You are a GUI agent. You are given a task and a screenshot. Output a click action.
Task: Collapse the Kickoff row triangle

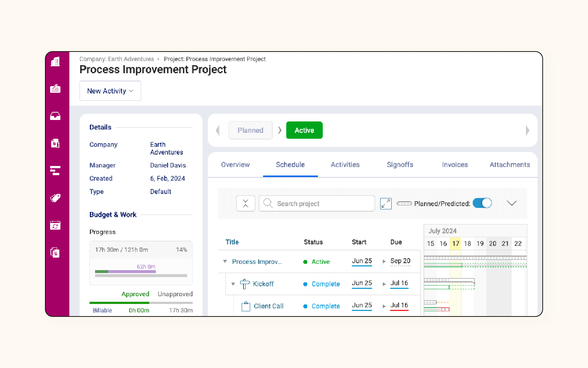(x=233, y=284)
